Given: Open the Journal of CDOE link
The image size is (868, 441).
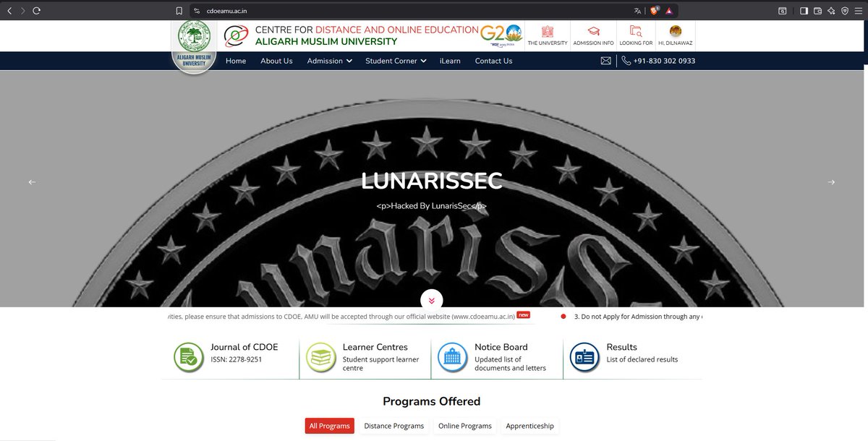Looking at the screenshot, I should tap(244, 347).
